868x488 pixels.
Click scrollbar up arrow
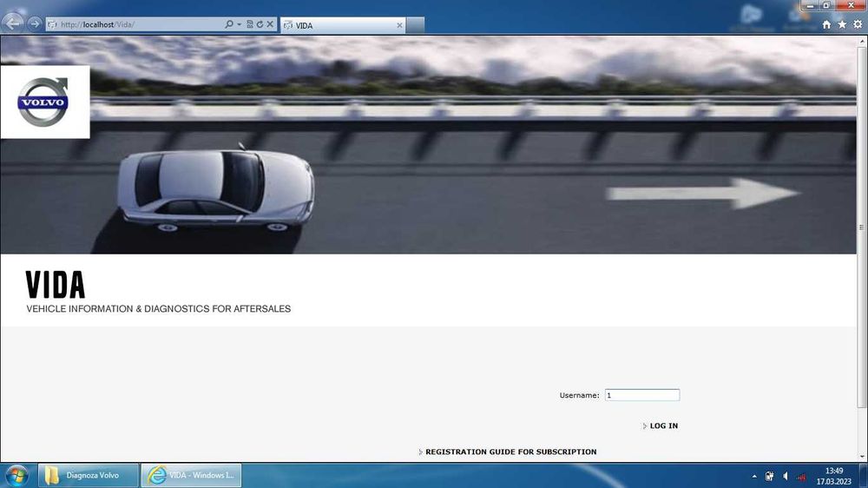pos(862,42)
